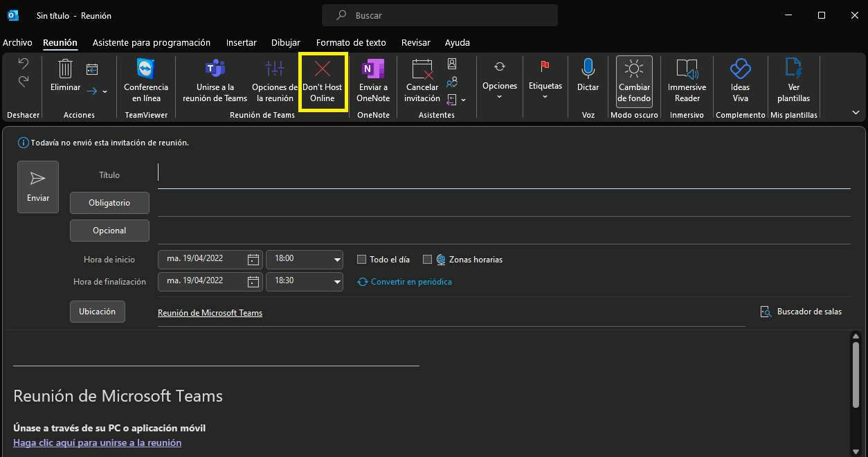Image resolution: width=868 pixels, height=457 pixels.
Task: Click the Buscar search box
Action: [440, 15]
